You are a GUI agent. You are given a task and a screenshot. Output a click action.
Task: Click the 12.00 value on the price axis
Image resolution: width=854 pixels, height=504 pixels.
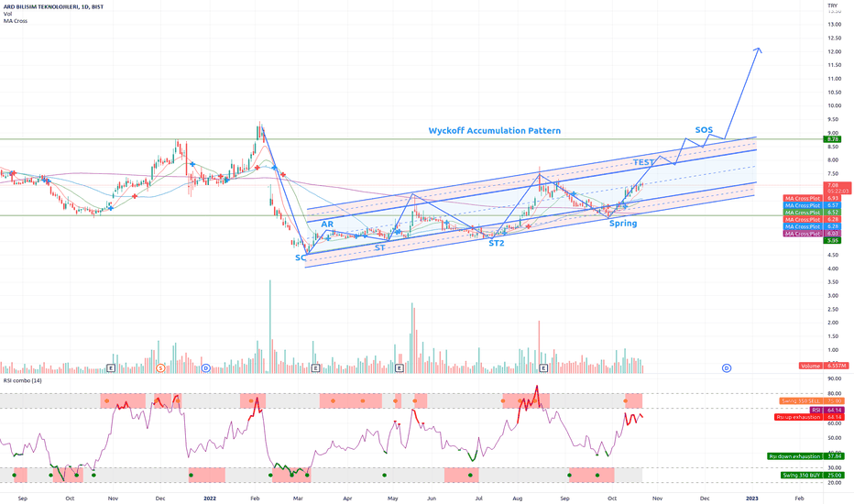coord(834,51)
